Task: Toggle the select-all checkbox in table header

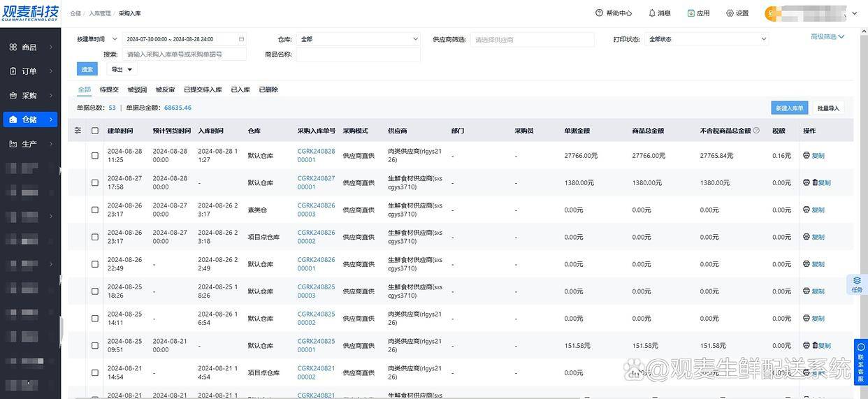Action: (x=95, y=131)
